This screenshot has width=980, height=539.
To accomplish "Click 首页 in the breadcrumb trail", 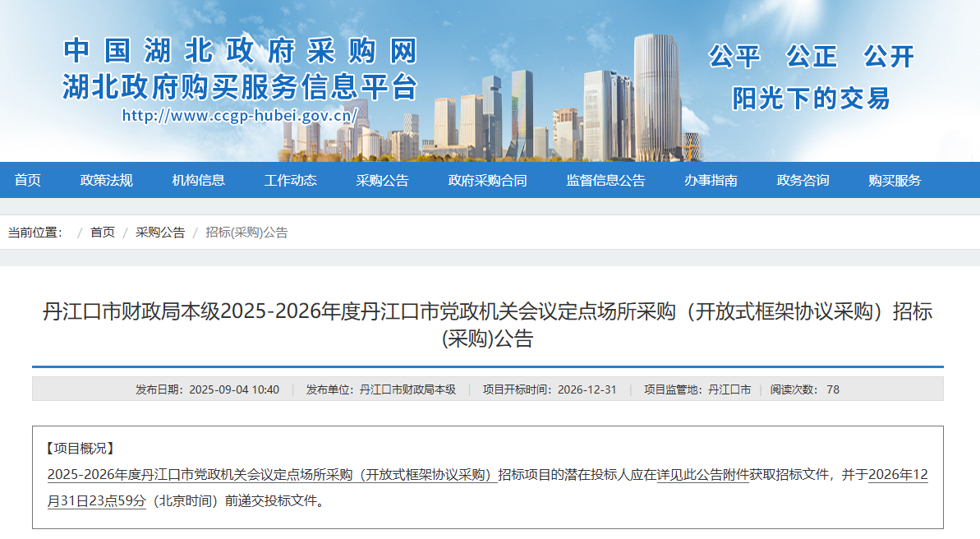I will [102, 233].
